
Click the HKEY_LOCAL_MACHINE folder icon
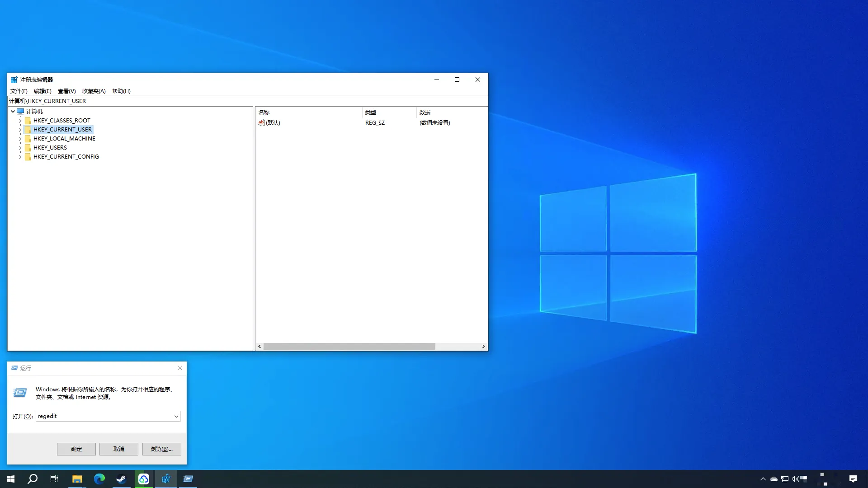tap(28, 139)
